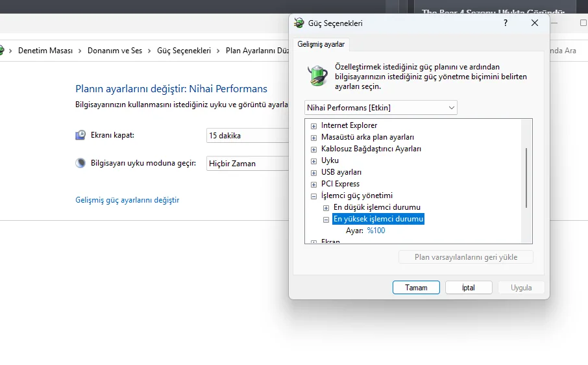Click the İptal button
This screenshot has width=588, height=365.
pos(469,287)
